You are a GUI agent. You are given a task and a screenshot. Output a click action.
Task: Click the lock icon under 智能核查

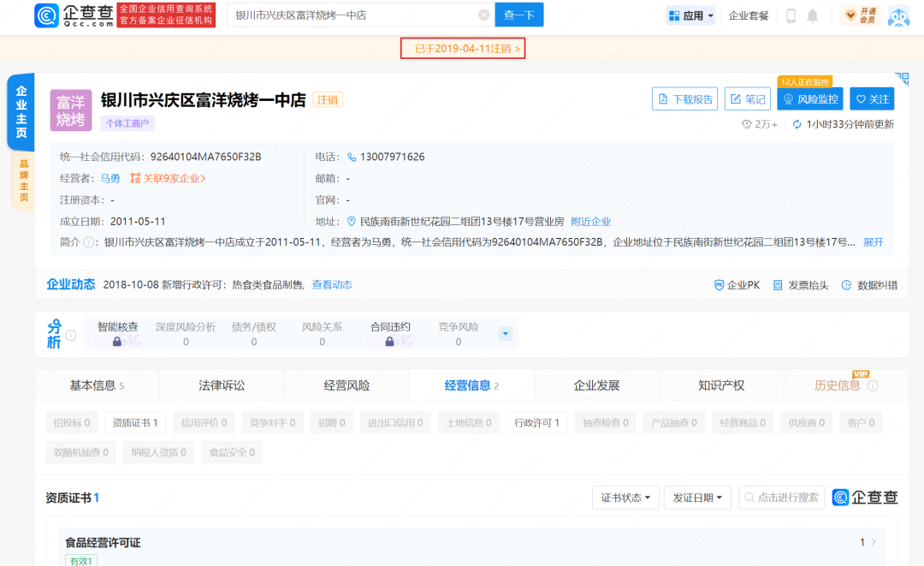(117, 342)
